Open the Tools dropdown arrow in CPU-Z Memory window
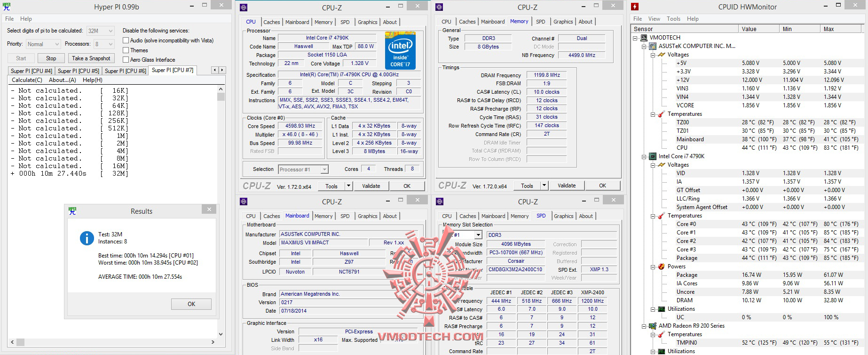868x355 pixels. tap(544, 186)
